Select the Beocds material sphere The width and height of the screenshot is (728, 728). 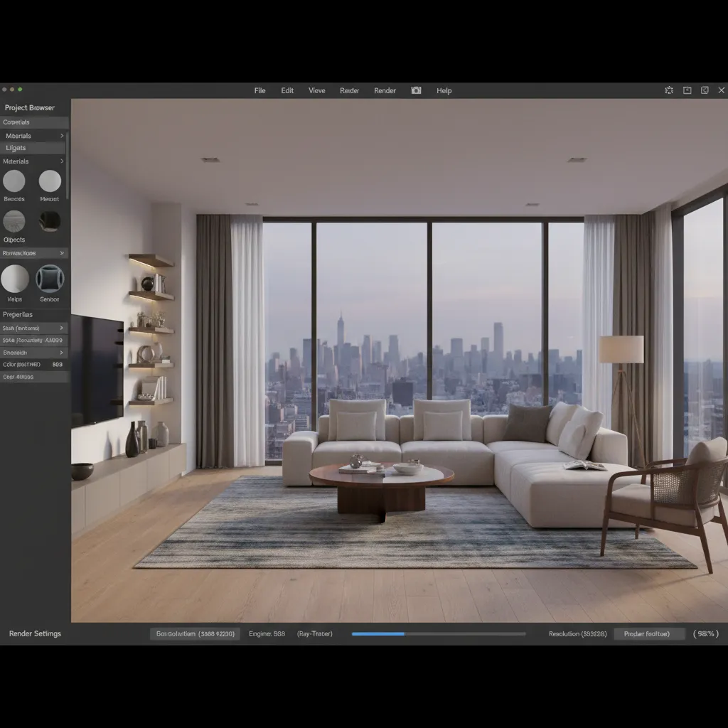coord(14,182)
